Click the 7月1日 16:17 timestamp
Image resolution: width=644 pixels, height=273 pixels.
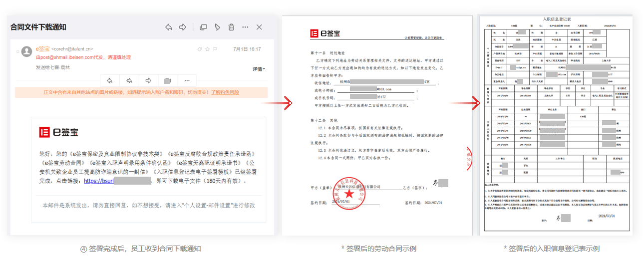pyautogui.click(x=247, y=49)
